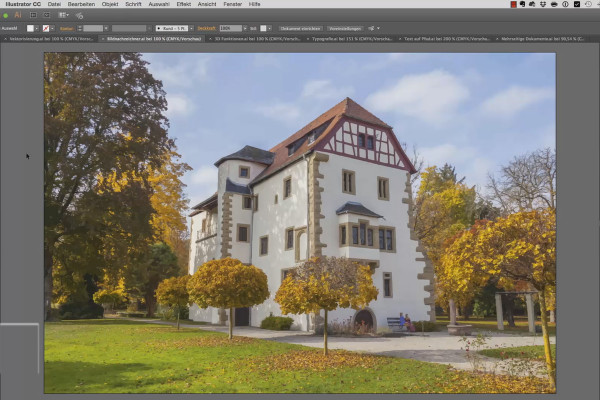Image resolution: width=600 pixels, height=400 pixels.
Task: Open the Effekt menu
Action: click(184, 4)
